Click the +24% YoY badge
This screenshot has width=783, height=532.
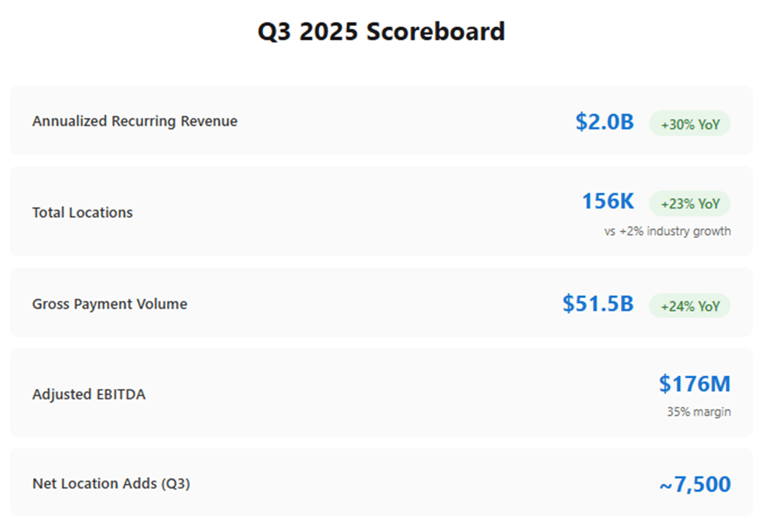click(x=690, y=306)
